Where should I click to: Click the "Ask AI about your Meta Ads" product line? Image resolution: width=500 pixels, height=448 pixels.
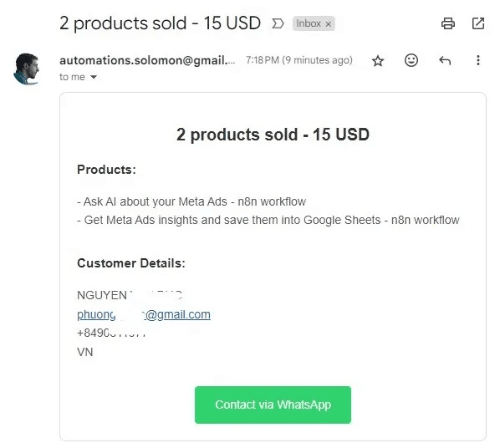click(191, 201)
